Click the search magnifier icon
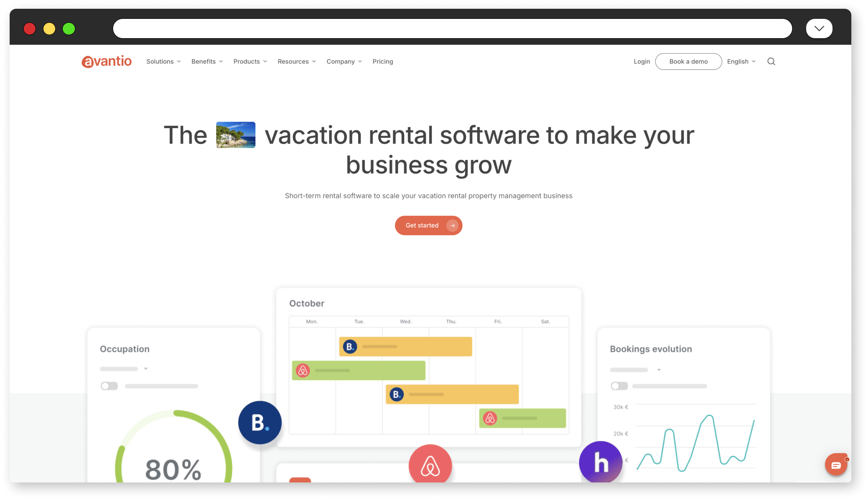 coord(771,61)
